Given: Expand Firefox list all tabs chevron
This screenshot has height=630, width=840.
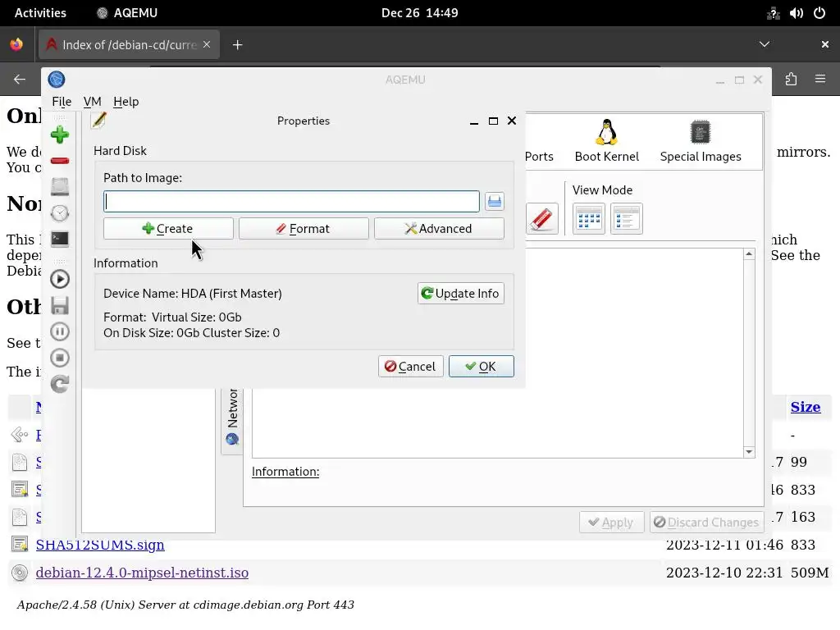Looking at the screenshot, I should point(765,44).
